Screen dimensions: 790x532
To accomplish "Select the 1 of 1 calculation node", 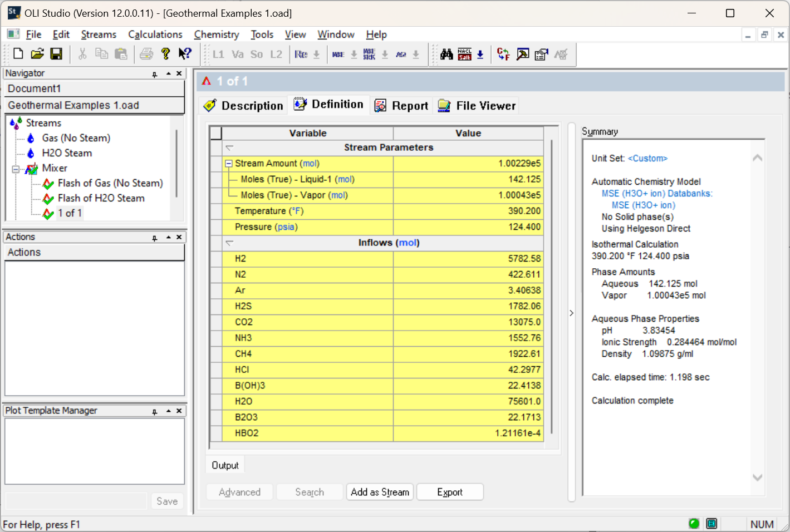I will click(70, 213).
